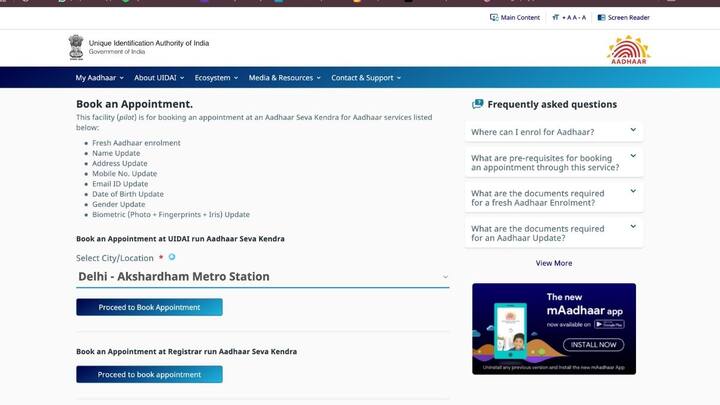This screenshot has width=720, height=405.
Task: Click the info icon beside Select City/Location
Action: (x=172, y=257)
